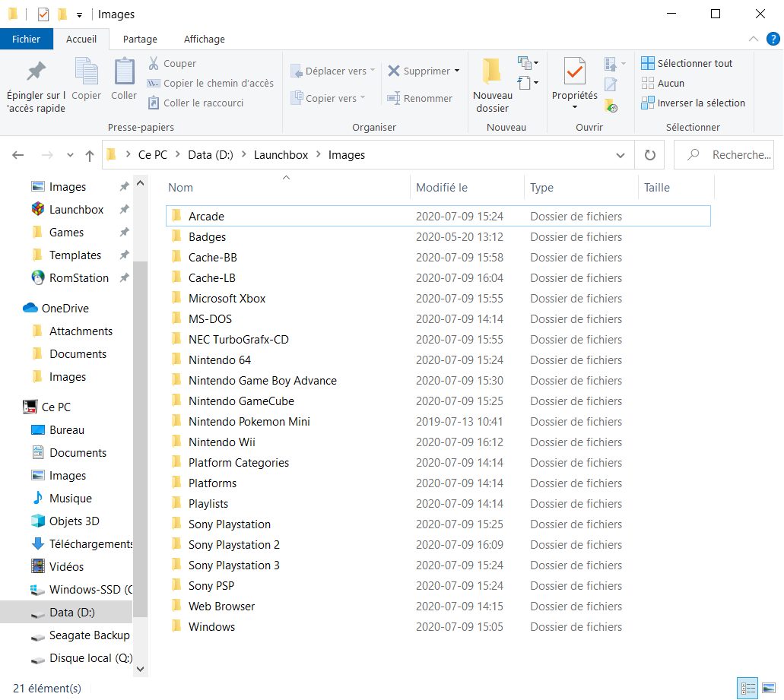Open help with the blue question mark
784x700 pixels.
[x=773, y=39]
